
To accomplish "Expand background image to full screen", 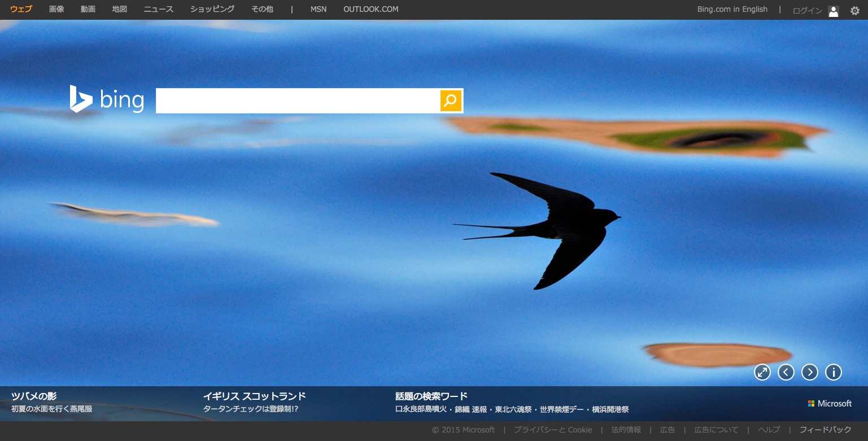I will pyautogui.click(x=762, y=372).
